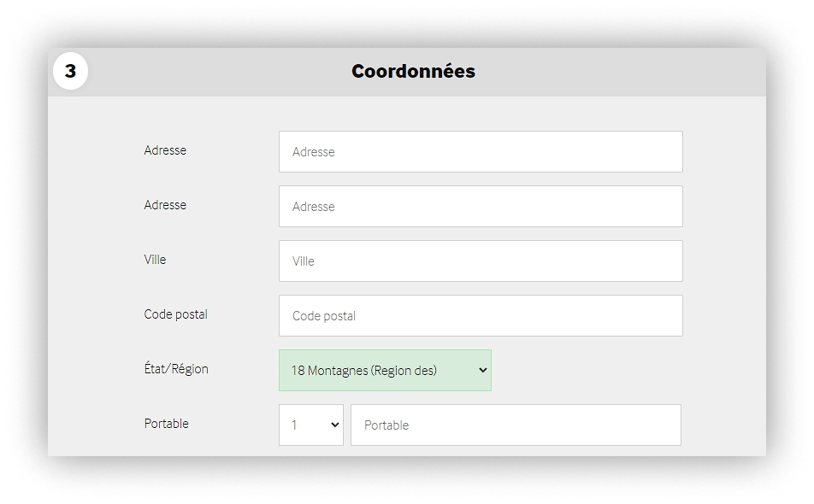Click the Coordonnées section title
This screenshot has height=504, width=814.
coord(413,72)
